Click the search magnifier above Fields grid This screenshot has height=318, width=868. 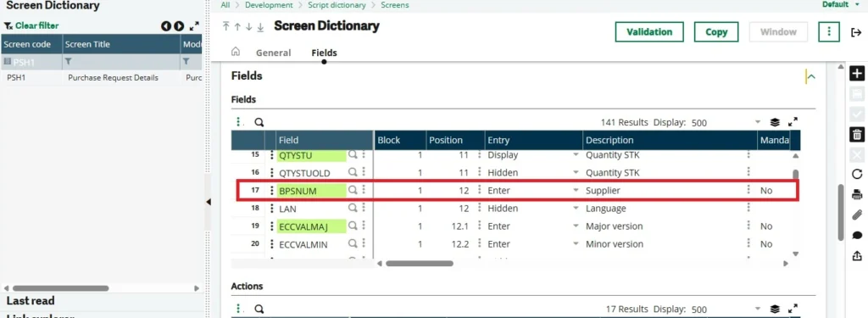pyautogui.click(x=259, y=122)
